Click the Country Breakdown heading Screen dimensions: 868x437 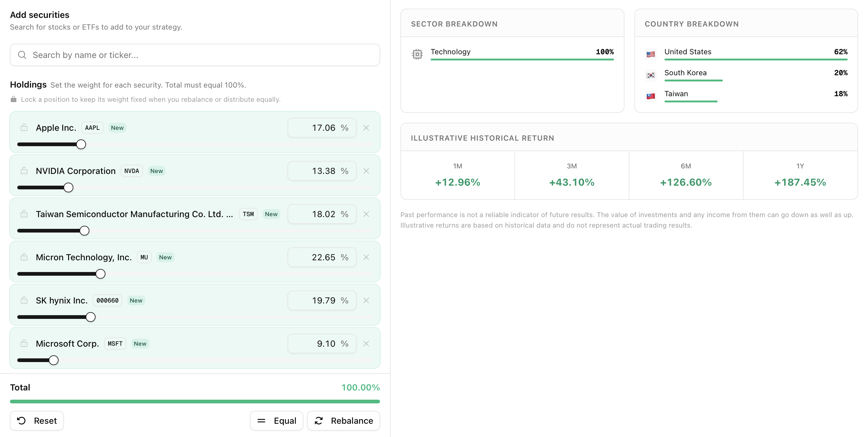pyautogui.click(x=692, y=24)
